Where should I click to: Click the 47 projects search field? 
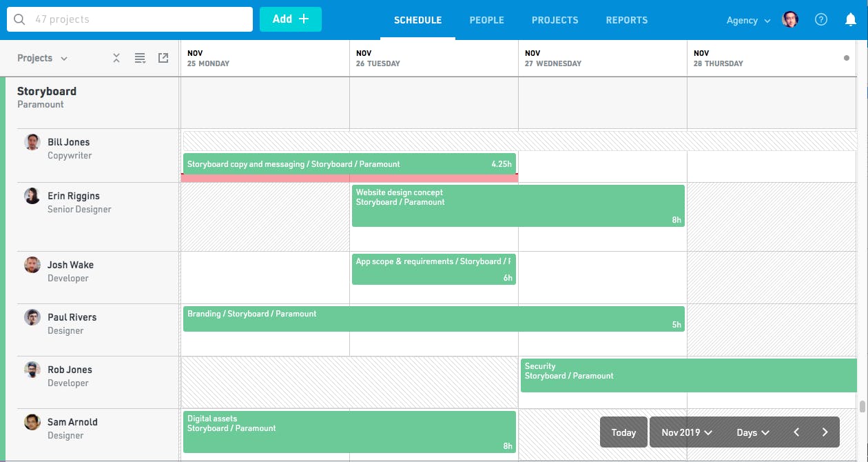129,19
